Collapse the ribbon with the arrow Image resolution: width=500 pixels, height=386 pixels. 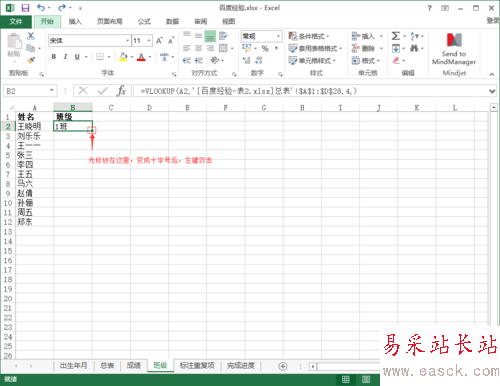tap(492, 74)
